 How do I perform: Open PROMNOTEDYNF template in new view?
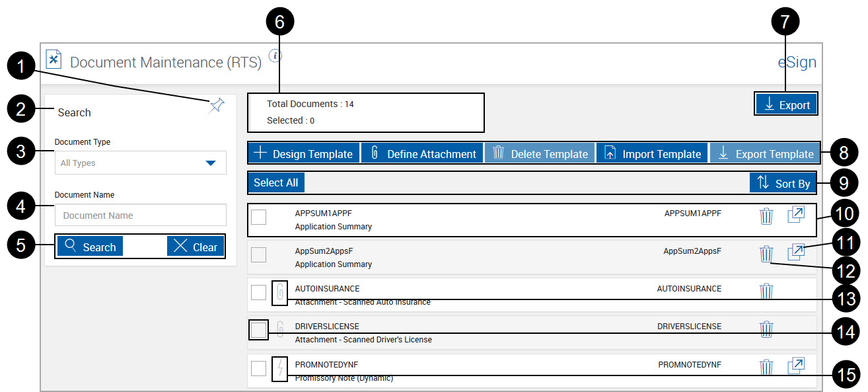(797, 365)
